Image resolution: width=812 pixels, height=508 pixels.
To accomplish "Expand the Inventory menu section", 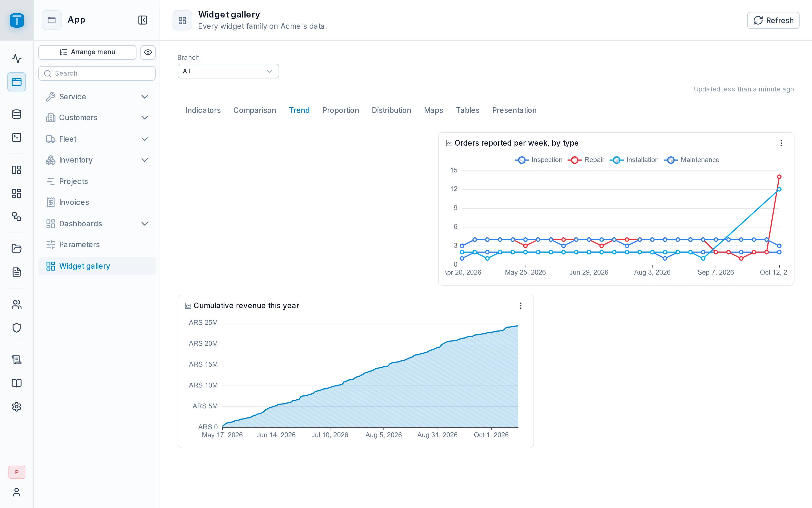I will [97, 160].
